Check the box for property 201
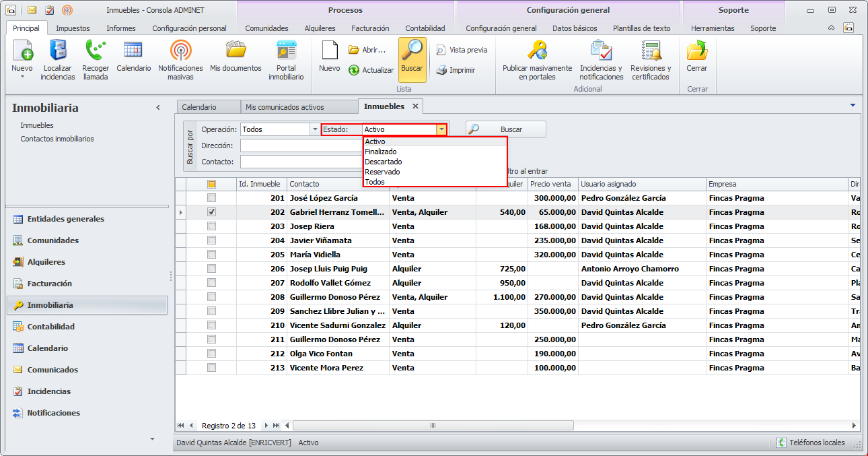868x456 pixels. point(211,198)
